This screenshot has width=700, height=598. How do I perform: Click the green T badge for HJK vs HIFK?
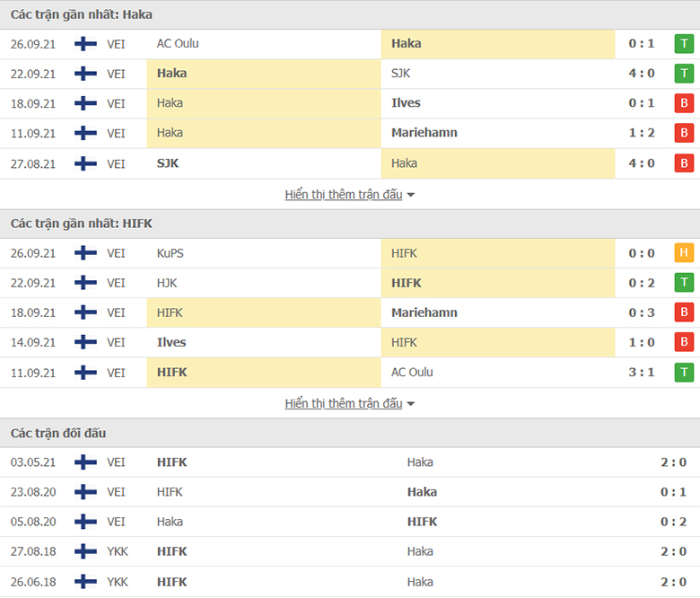point(684,283)
